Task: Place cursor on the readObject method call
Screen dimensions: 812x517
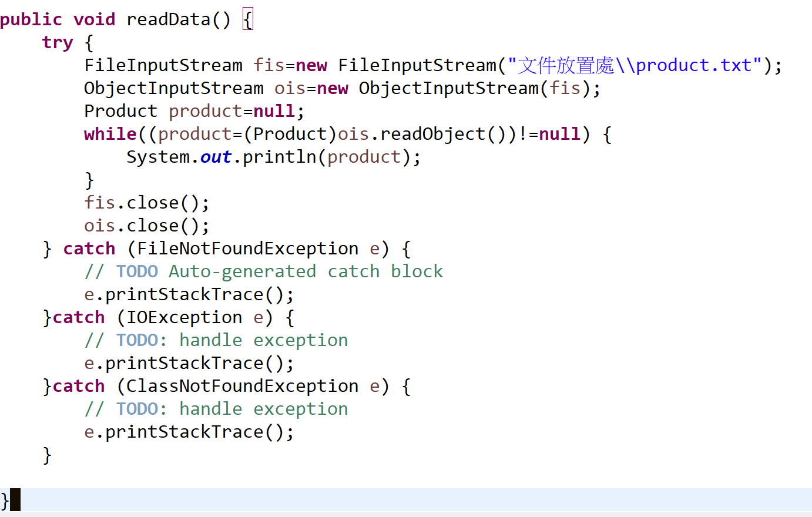Action: (433, 134)
